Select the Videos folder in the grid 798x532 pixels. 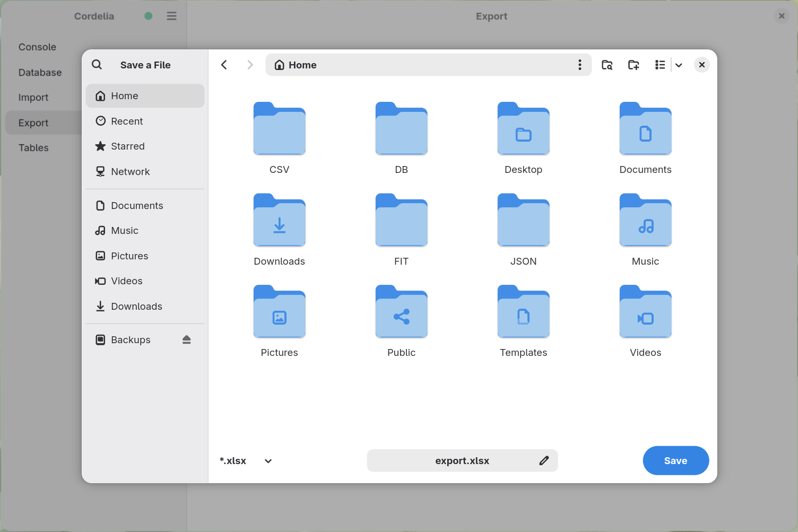coord(645,321)
